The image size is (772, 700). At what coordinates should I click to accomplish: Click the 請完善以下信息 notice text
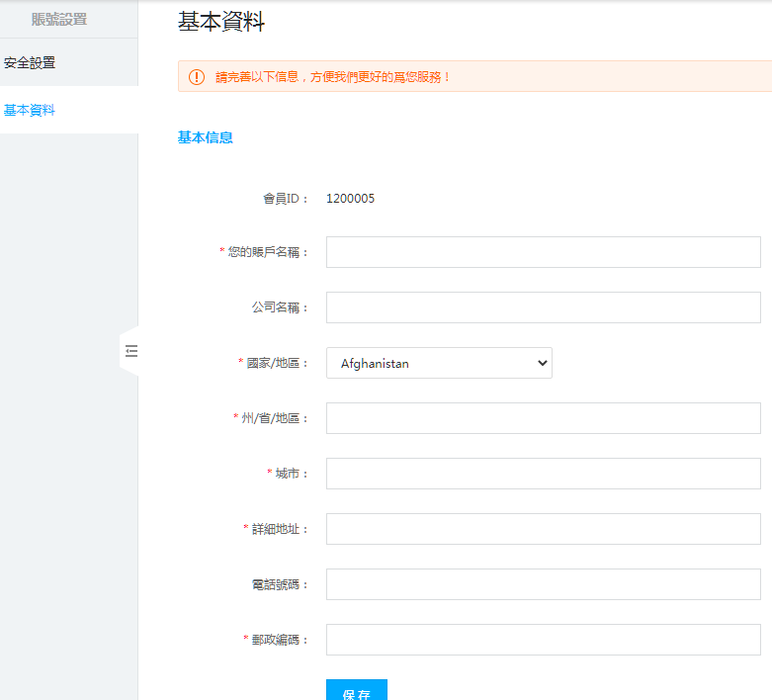(x=333, y=77)
